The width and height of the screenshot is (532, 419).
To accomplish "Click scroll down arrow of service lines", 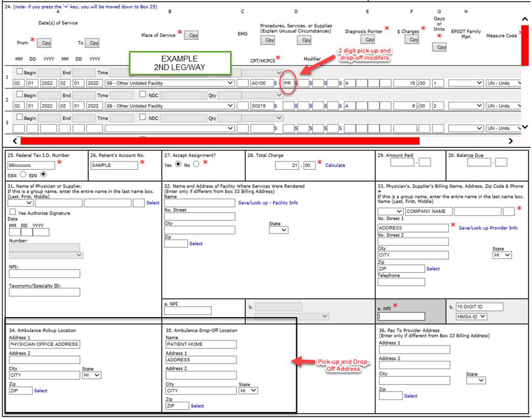I will [x=525, y=126].
